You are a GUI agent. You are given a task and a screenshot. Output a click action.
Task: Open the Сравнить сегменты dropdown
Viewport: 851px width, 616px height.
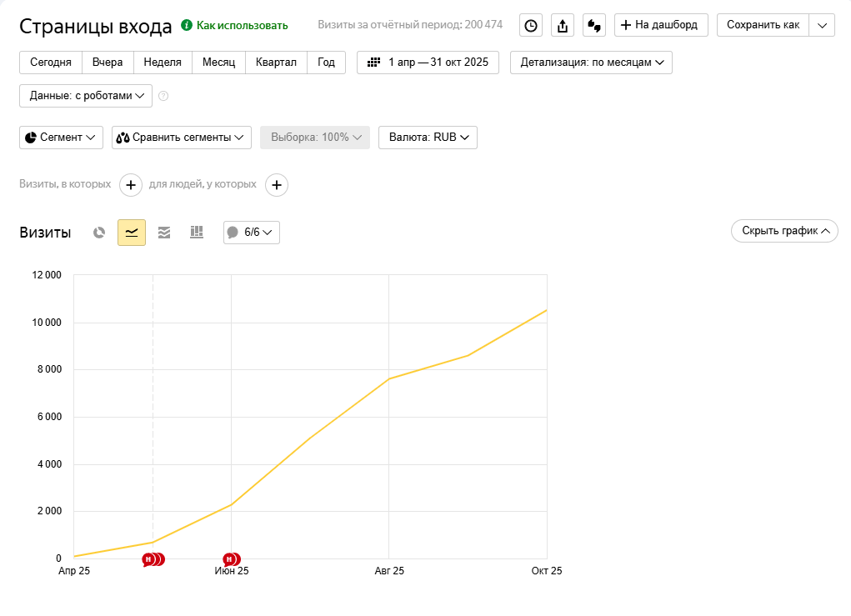181,137
